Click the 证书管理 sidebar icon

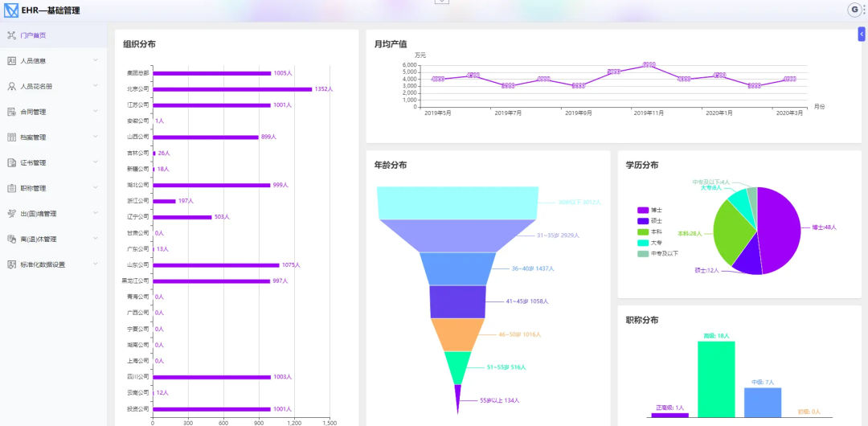click(x=11, y=163)
